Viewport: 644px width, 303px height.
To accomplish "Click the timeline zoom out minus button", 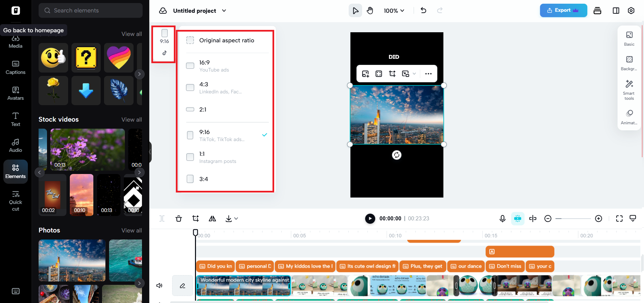I will 548,219.
